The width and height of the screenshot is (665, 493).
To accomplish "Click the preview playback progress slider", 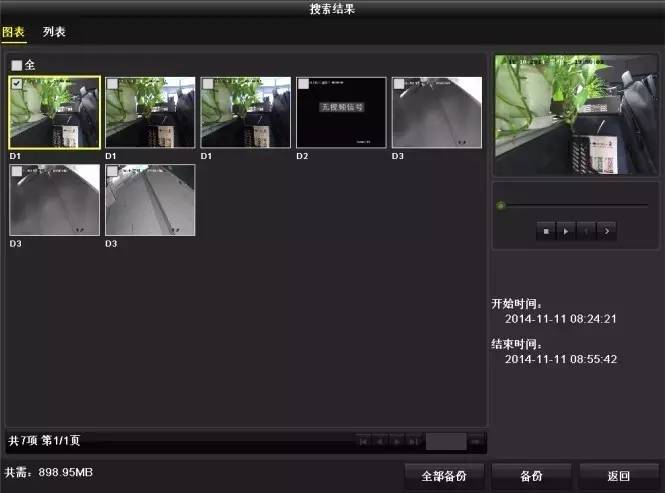I will pos(573,205).
